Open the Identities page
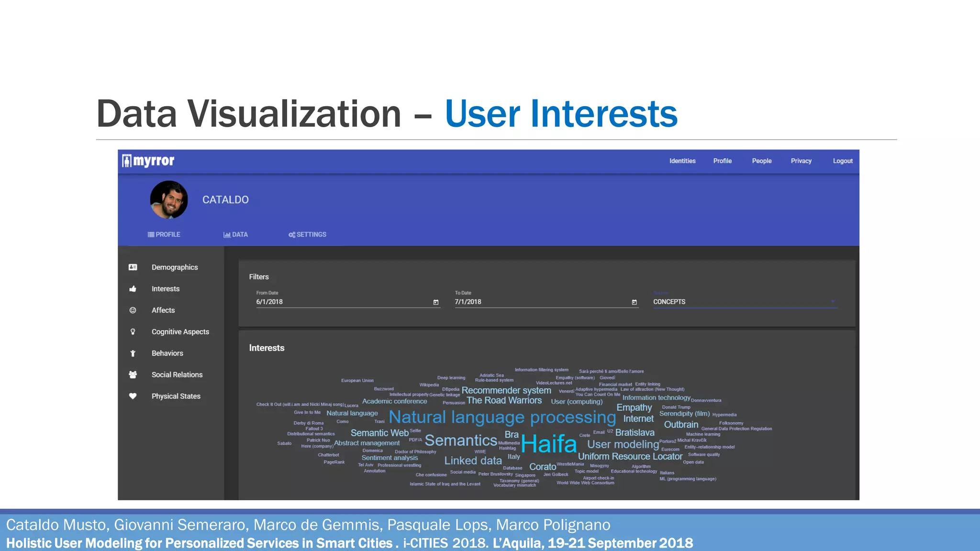The width and height of the screenshot is (980, 551). click(x=682, y=161)
